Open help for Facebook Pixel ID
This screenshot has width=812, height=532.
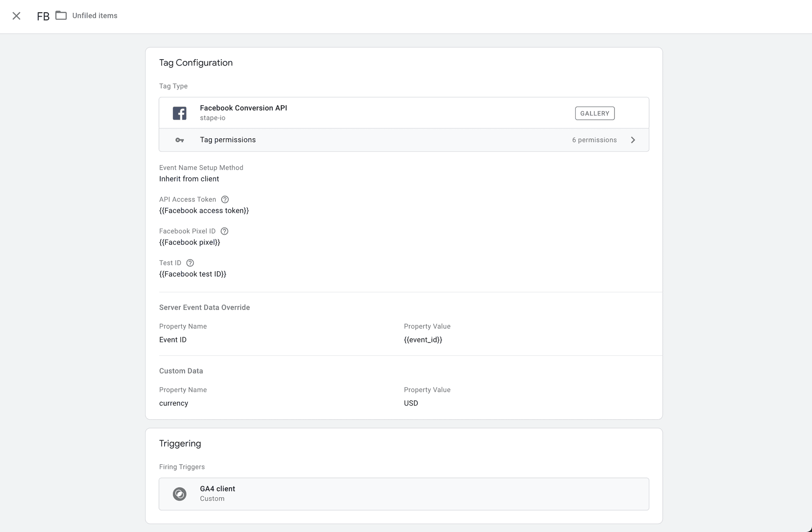tap(224, 231)
